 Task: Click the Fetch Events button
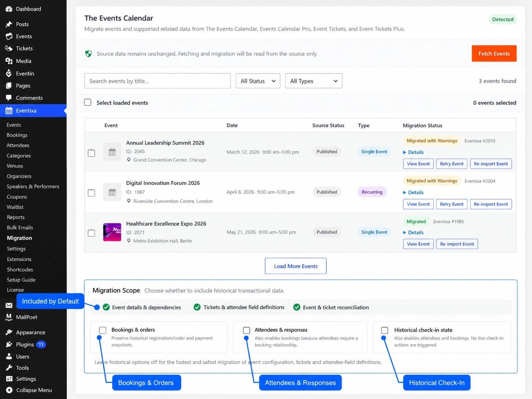[x=494, y=54]
